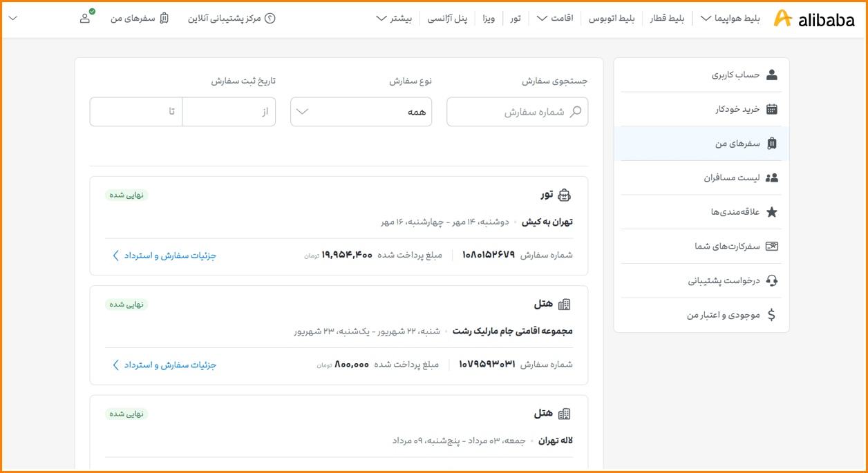Image resolution: width=868 pixels, height=473 pixels.
Task: Click the travel card icon for سفرکارت‌های شما
Action: pyautogui.click(x=772, y=246)
